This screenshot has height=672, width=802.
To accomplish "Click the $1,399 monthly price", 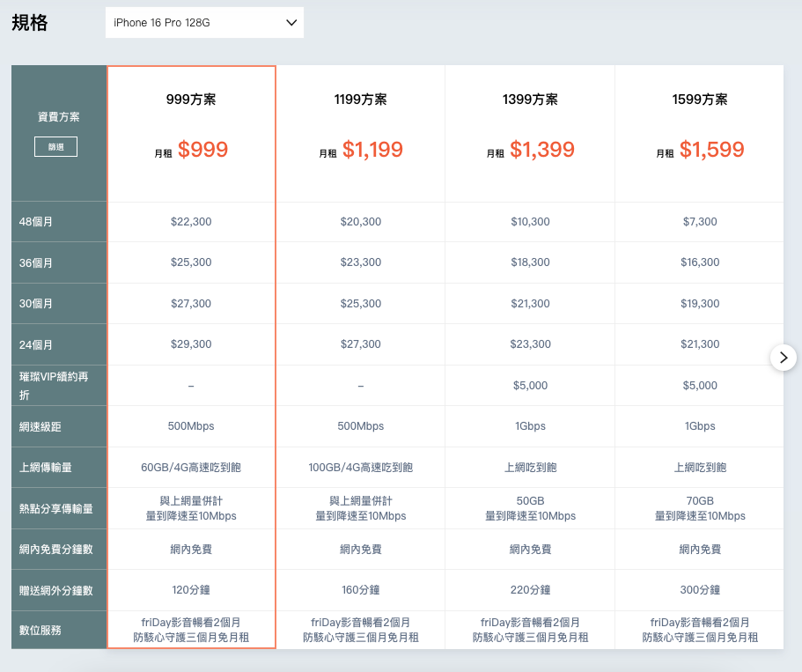I will [542, 150].
